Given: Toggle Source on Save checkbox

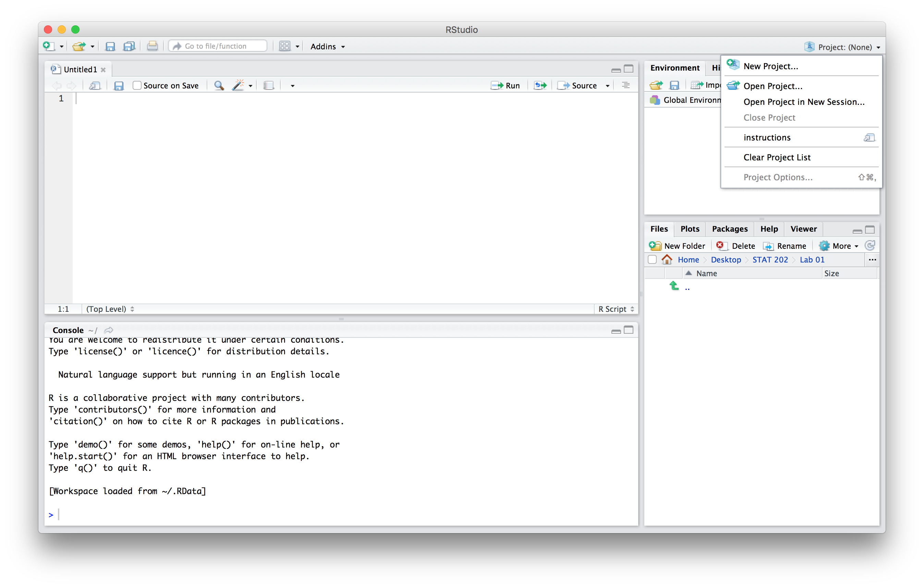Looking at the screenshot, I should point(135,86).
